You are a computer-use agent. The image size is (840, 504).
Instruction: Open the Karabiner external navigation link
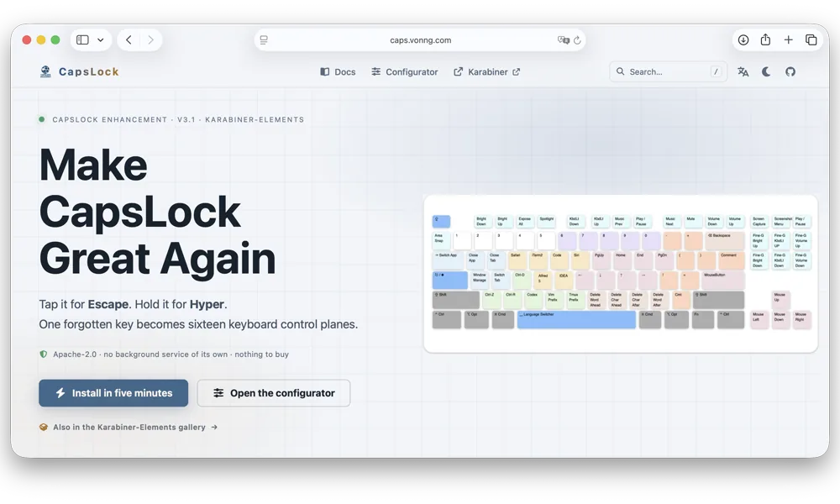pos(487,71)
